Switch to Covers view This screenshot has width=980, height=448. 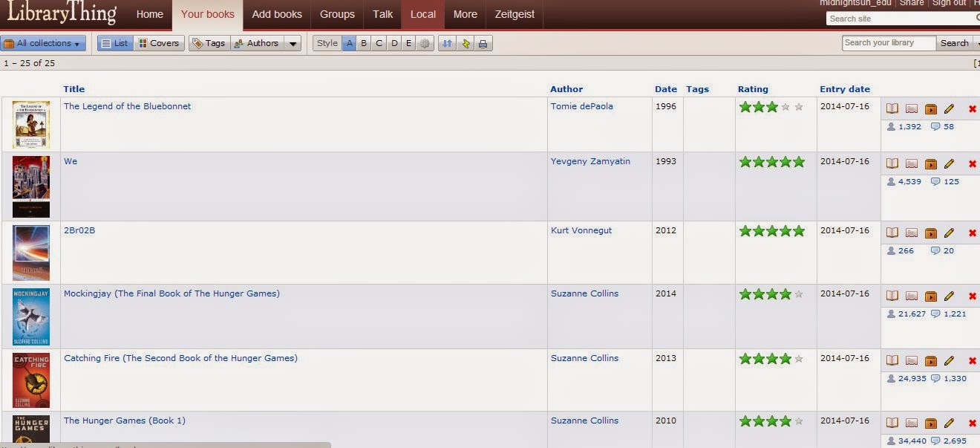coord(159,43)
